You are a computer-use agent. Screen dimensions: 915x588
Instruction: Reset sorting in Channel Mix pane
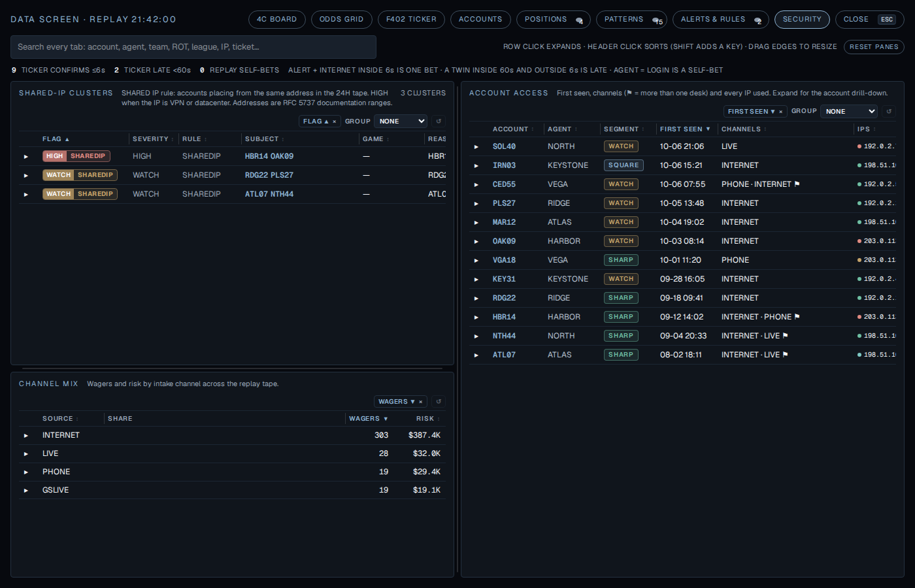click(x=439, y=402)
